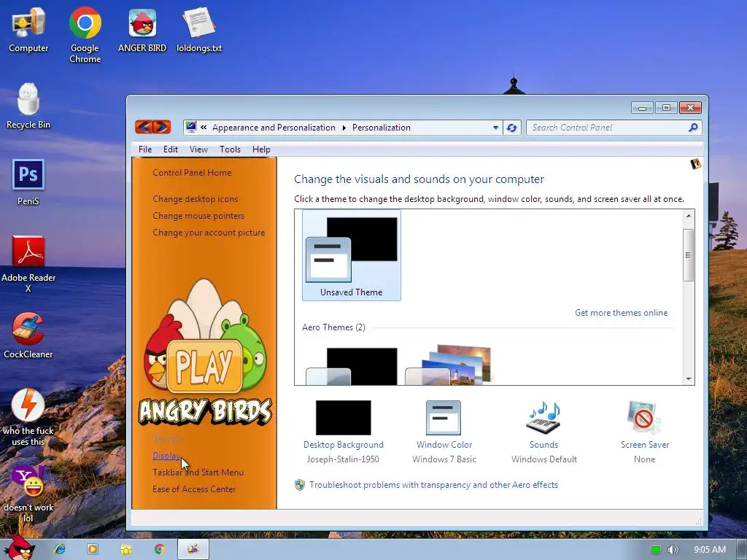
Task: Select the 'who the fuck uses this' icon
Action: 28,417
